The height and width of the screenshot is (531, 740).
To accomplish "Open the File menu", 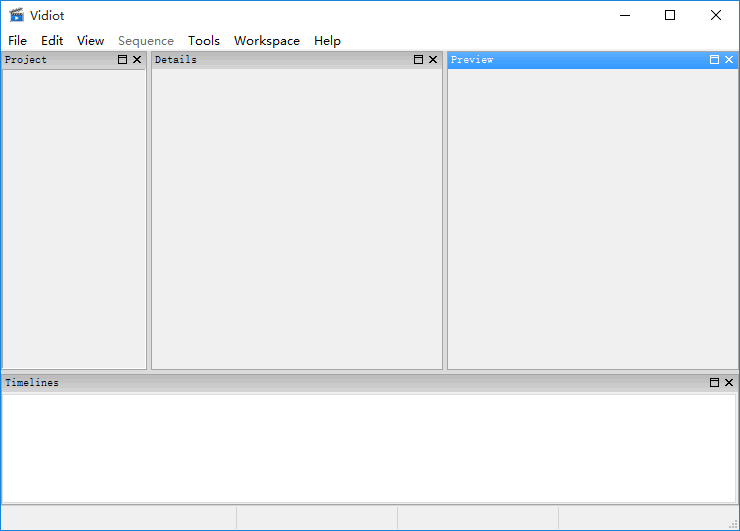I will point(17,41).
